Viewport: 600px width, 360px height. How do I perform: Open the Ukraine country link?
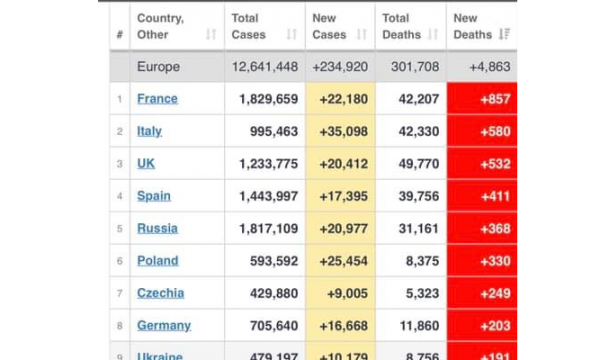pyautogui.click(x=160, y=356)
